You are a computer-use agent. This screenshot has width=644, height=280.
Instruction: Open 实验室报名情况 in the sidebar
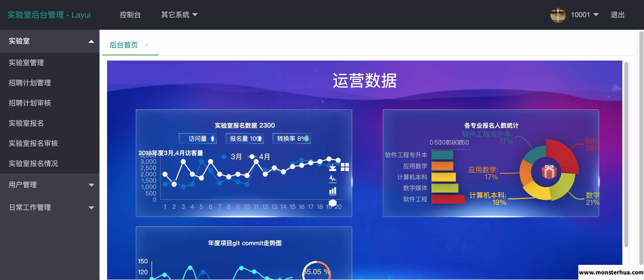tap(50, 163)
